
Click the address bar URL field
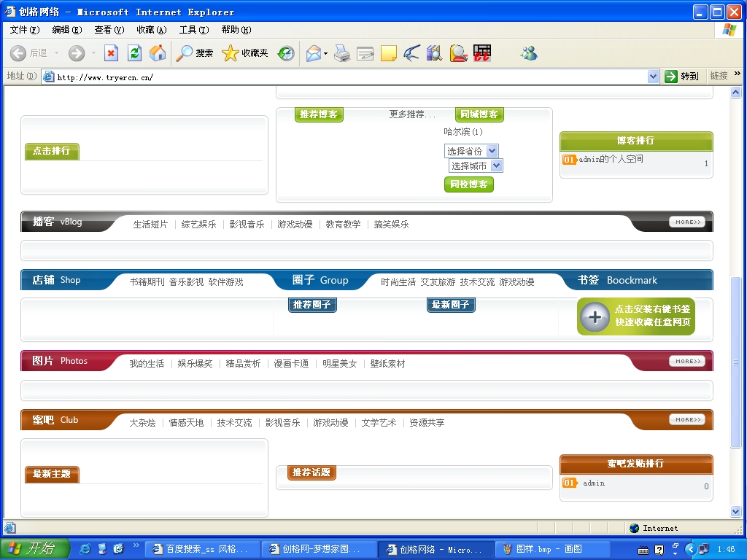[x=344, y=76]
